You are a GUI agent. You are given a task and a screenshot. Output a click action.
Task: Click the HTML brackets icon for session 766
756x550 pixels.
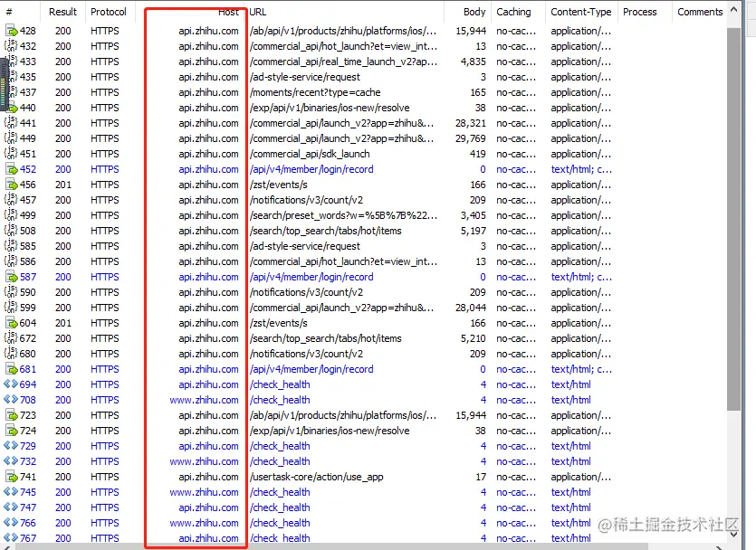coord(11,523)
